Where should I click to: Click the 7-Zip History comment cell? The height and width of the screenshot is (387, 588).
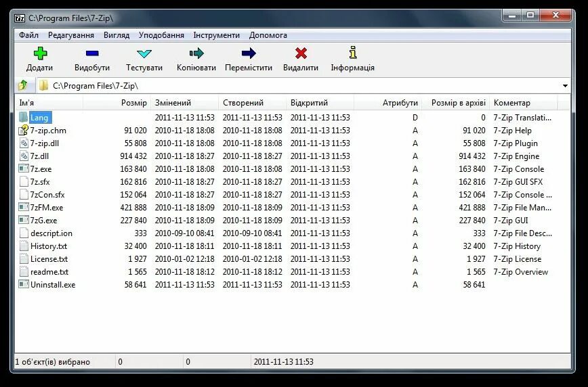click(x=517, y=246)
